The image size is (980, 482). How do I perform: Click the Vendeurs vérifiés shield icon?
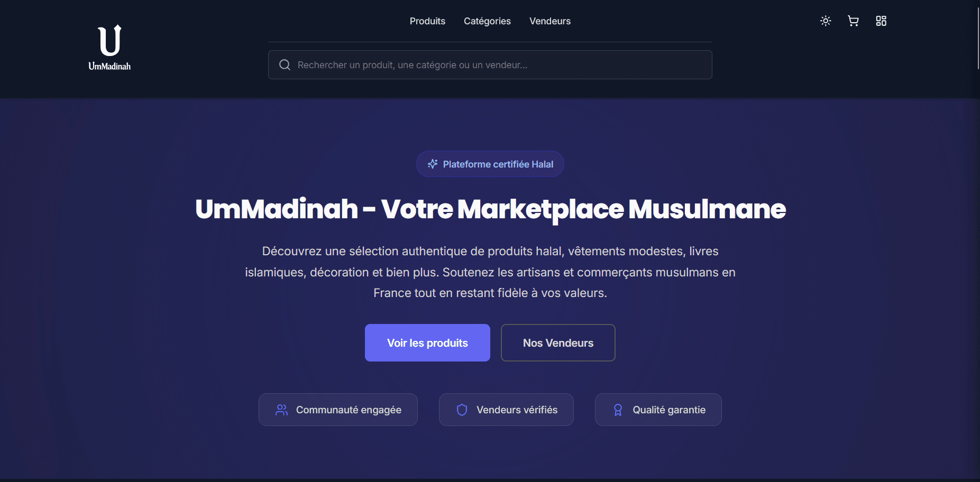[462, 410]
